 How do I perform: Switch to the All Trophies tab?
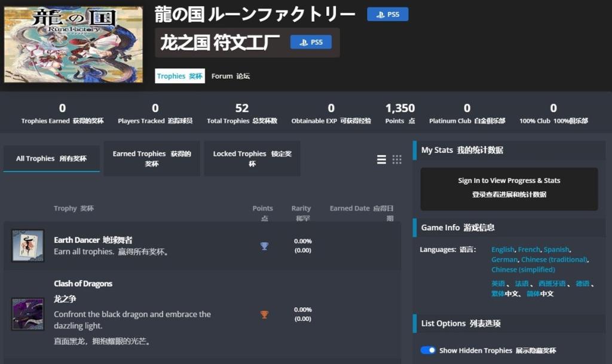coord(51,158)
